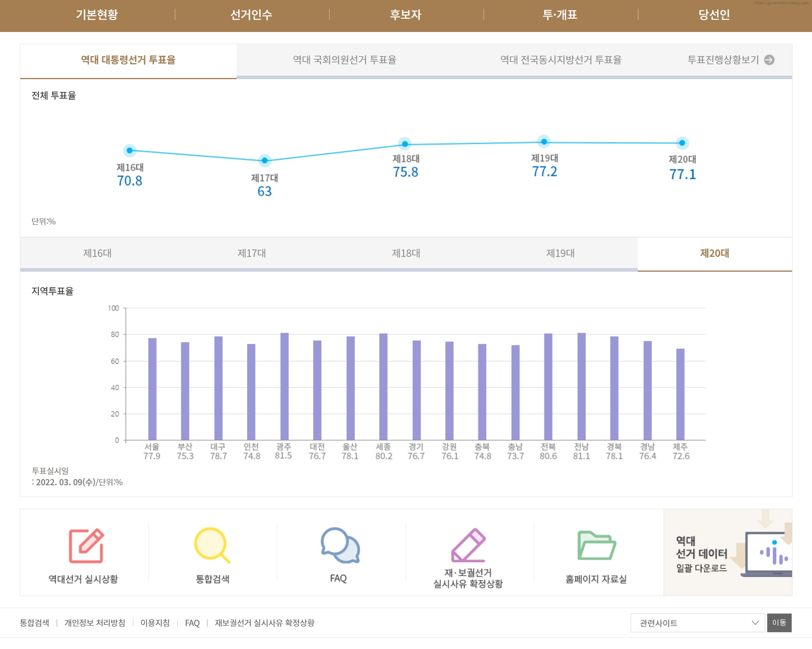Select the 제16대 election tab
The image size is (812, 649).
97,253
